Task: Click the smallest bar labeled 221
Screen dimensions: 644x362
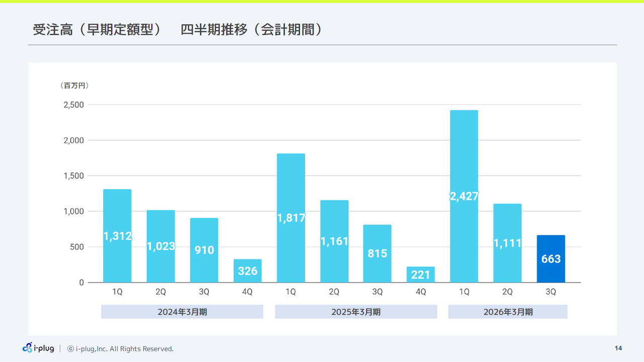Action: coord(421,274)
